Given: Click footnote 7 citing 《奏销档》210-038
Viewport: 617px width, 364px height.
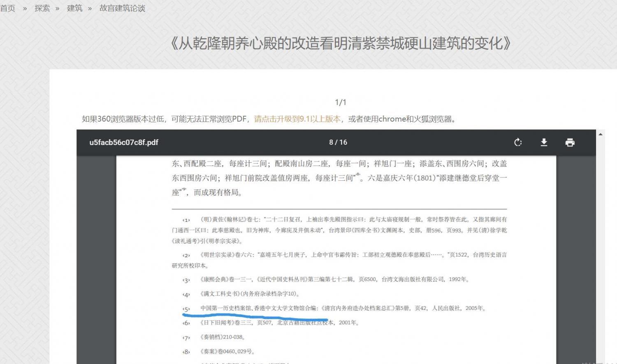Looking at the screenshot, I should click(223, 337).
